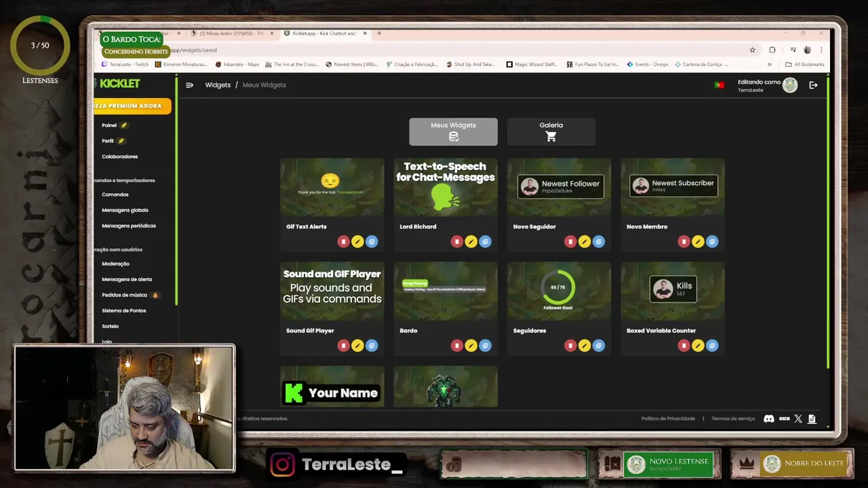Click the Widgets breadcrumb link
This screenshot has height=488, width=868.
click(218, 85)
